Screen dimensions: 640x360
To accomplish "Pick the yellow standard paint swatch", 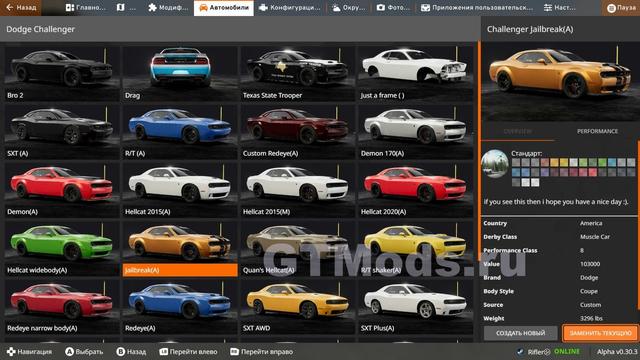I will click(x=564, y=162).
